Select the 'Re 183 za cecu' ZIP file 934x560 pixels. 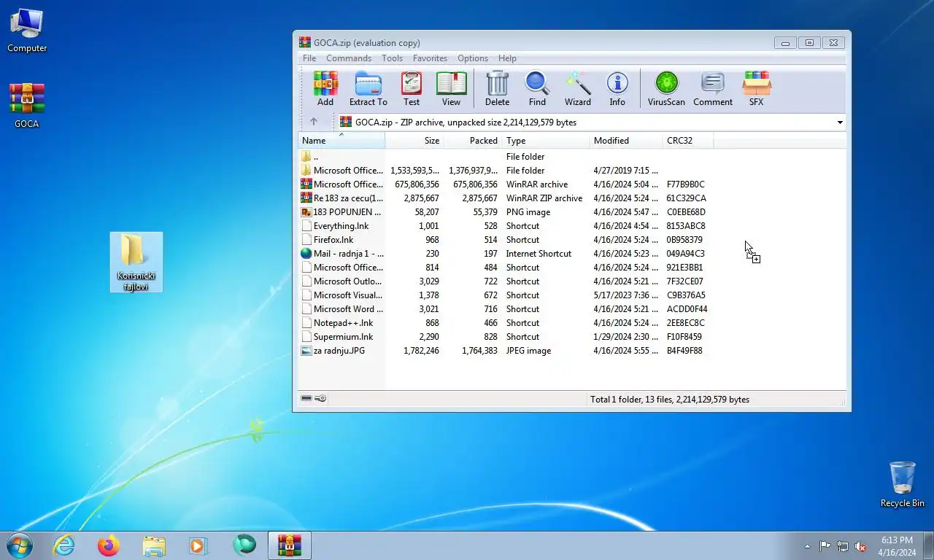coord(572,198)
